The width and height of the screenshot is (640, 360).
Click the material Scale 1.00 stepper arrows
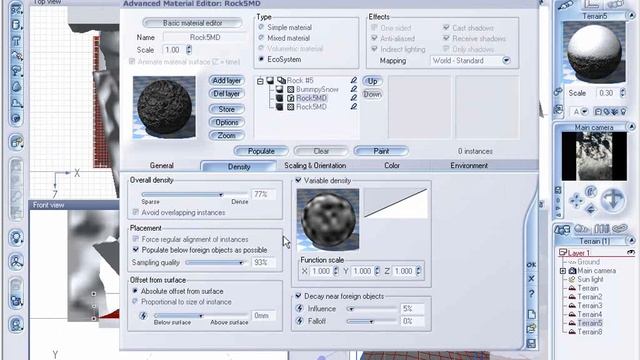tap(189, 50)
